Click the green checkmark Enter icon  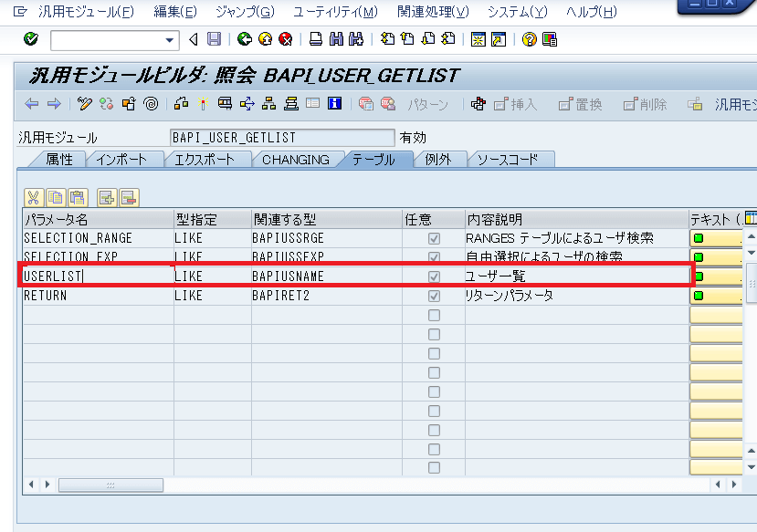(x=31, y=39)
